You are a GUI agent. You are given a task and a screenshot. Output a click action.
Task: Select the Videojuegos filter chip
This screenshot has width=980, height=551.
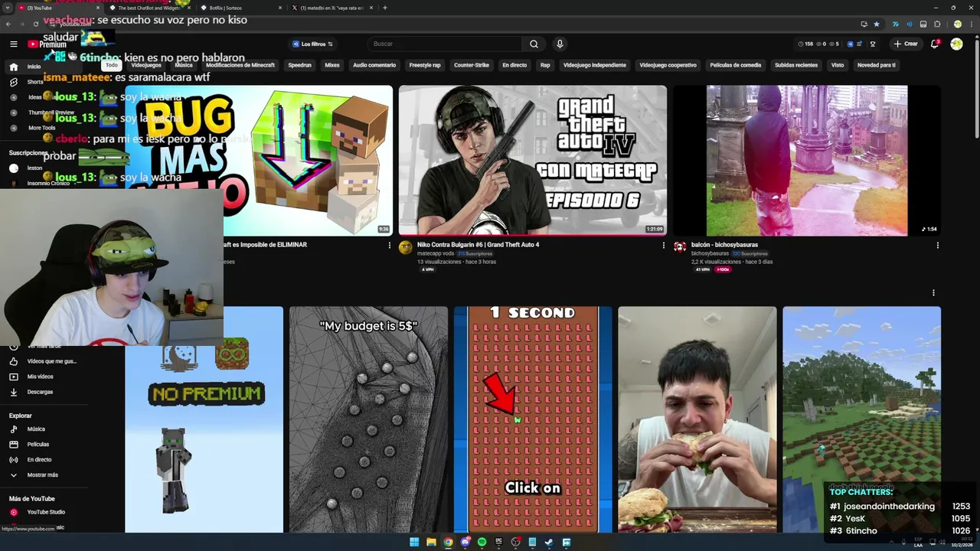click(x=145, y=65)
